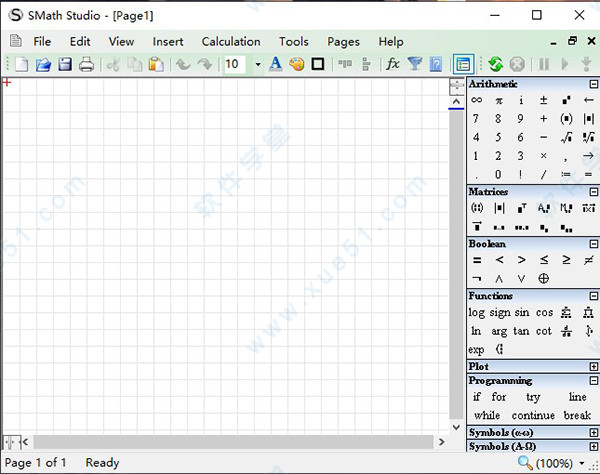Undo the last action with the toolbar arrow
600x474 pixels.
pos(183,64)
